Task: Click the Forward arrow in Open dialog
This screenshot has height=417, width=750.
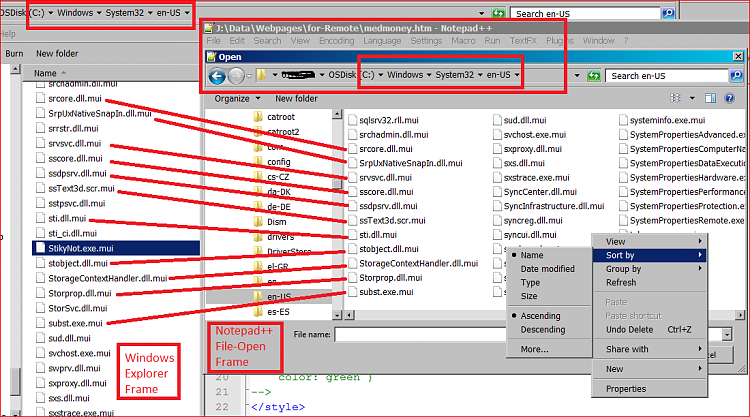Action: tap(236, 76)
